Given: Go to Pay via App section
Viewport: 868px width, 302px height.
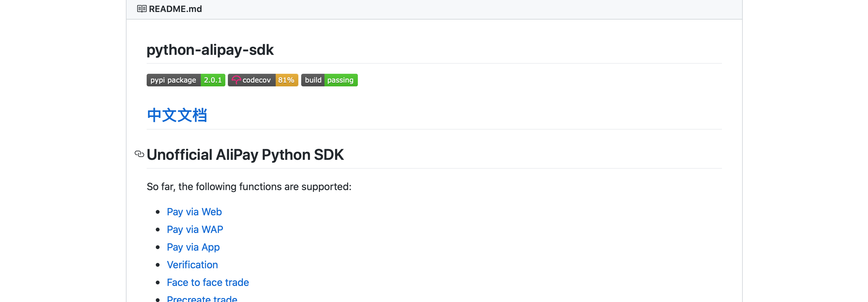Looking at the screenshot, I should pyautogui.click(x=193, y=247).
